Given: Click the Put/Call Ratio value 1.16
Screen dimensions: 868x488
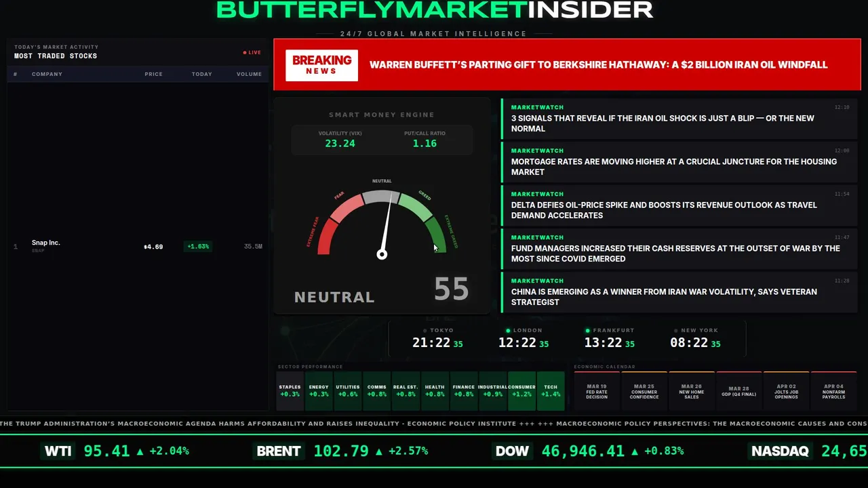Looking at the screenshot, I should point(425,144).
